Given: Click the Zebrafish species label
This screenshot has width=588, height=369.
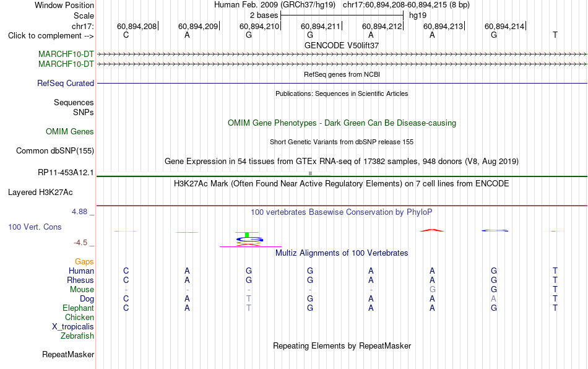Looking at the screenshot, I should [77, 336].
